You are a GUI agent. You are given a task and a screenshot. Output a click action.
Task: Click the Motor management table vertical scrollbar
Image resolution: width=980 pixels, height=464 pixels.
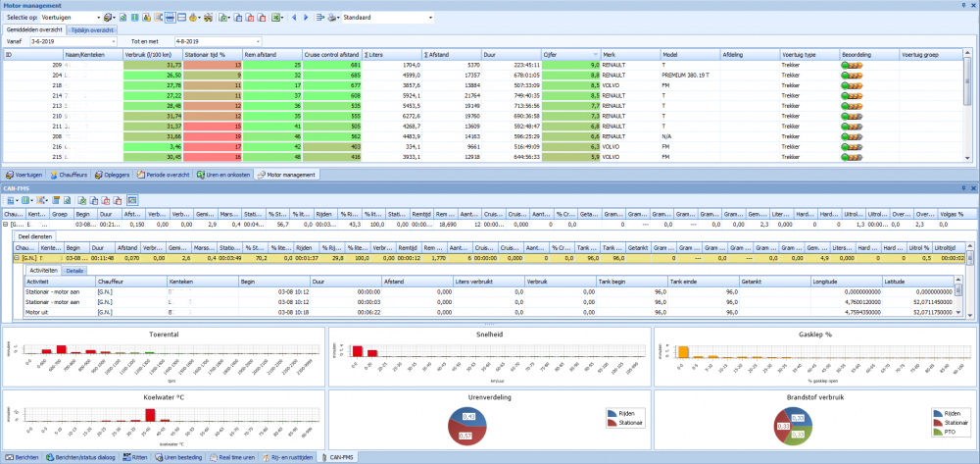[967, 106]
